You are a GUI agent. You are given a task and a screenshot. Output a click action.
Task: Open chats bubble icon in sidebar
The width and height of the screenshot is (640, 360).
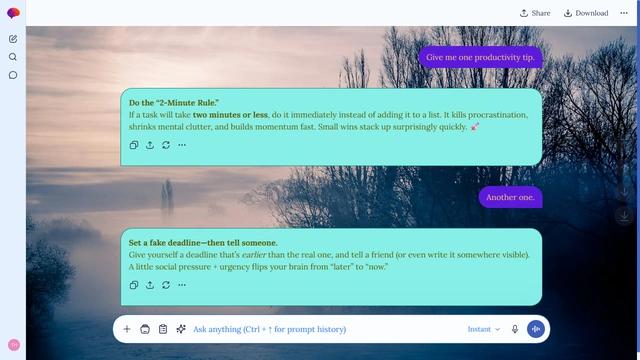tap(13, 75)
